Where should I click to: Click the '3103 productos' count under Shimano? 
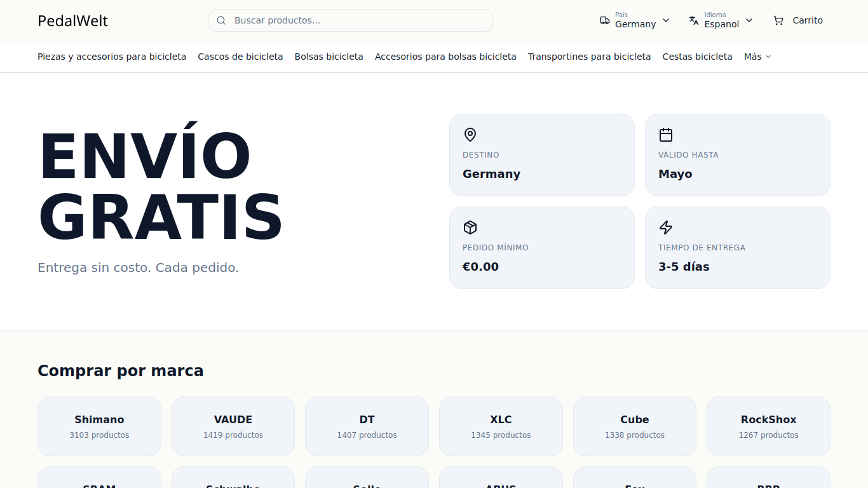pyautogui.click(x=99, y=435)
